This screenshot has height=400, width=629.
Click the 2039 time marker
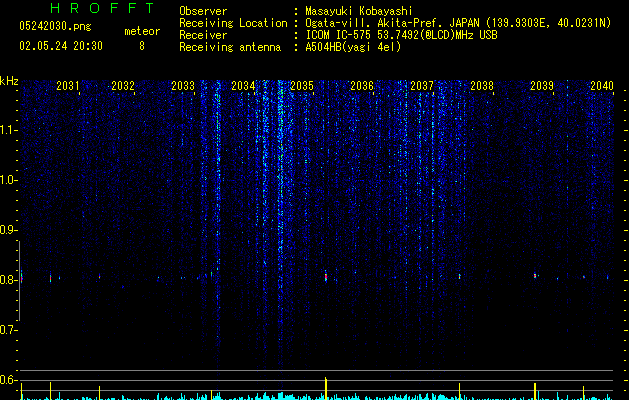(542, 86)
